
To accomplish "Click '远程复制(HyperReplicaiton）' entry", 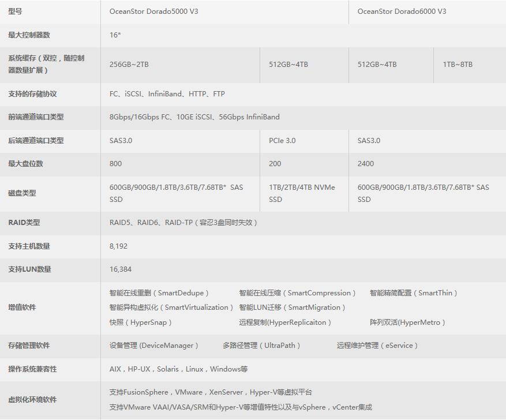I will point(285,322).
